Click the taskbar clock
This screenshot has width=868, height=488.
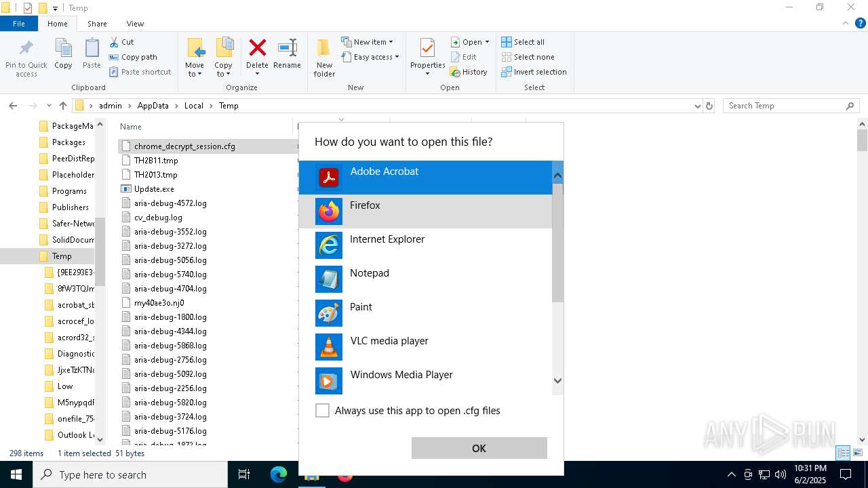(x=810, y=474)
